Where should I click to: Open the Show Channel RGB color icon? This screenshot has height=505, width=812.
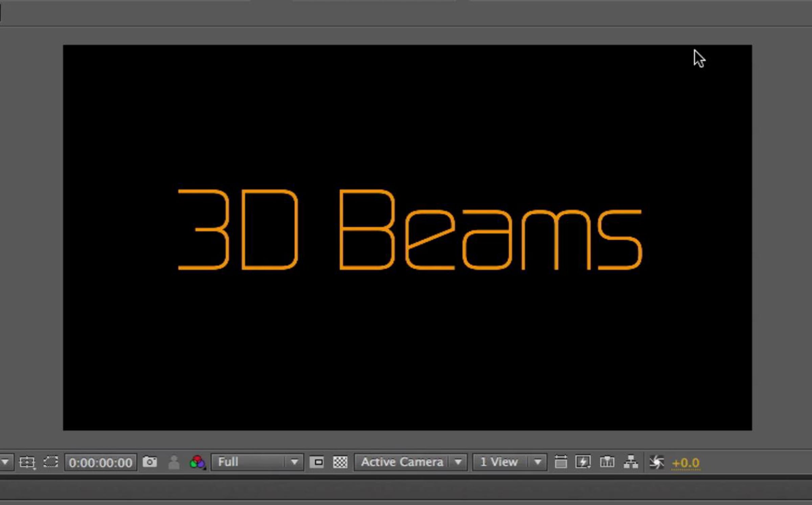[x=198, y=462]
